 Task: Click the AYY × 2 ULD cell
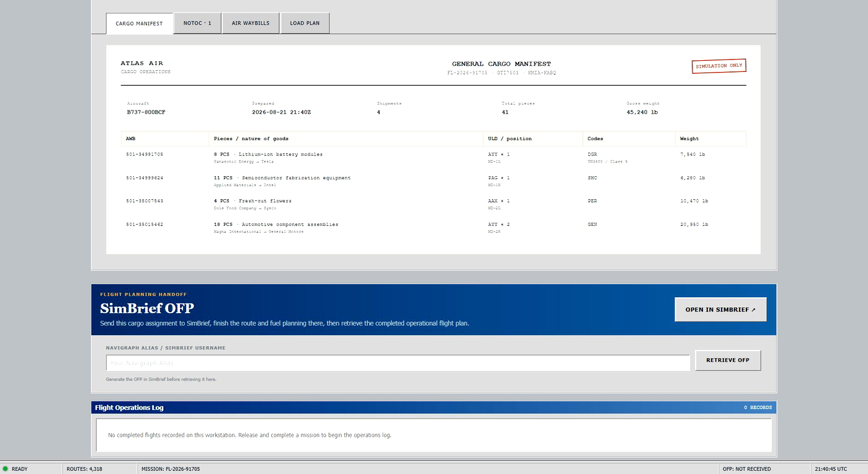499,225
